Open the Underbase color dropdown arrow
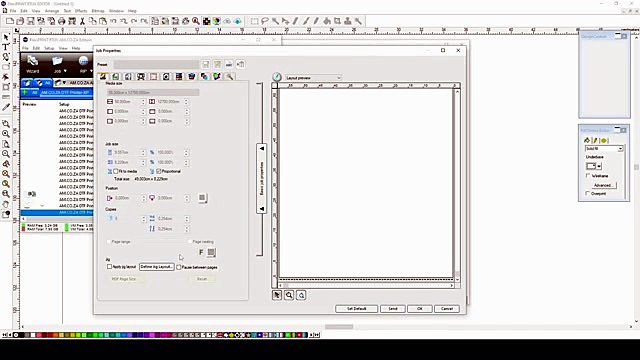Image resolution: width=640 pixels, height=360 pixels. [x=599, y=166]
